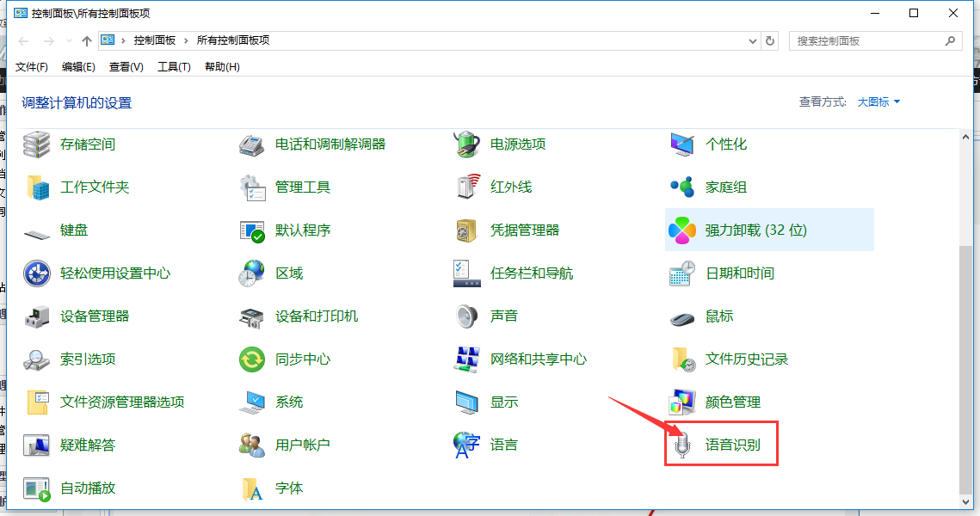This screenshot has height=516, width=980.
Task: Refresh the control panel view
Action: [770, 40]
